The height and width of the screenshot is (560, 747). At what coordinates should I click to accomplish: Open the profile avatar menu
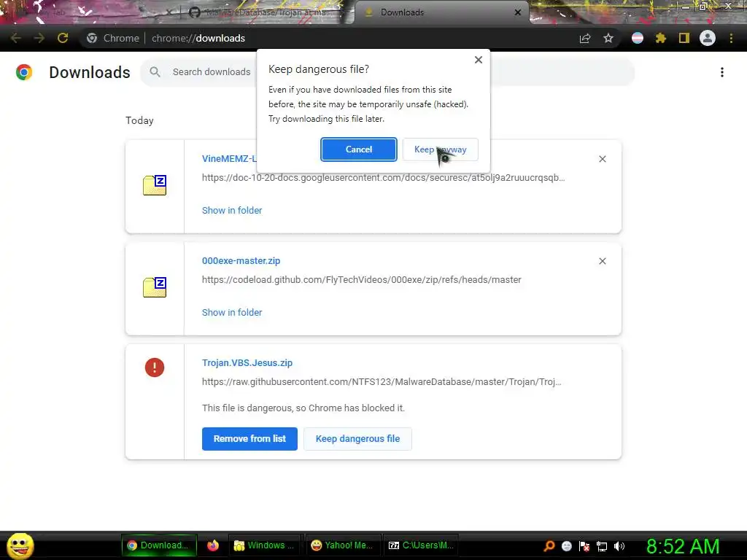click(708, 38)
